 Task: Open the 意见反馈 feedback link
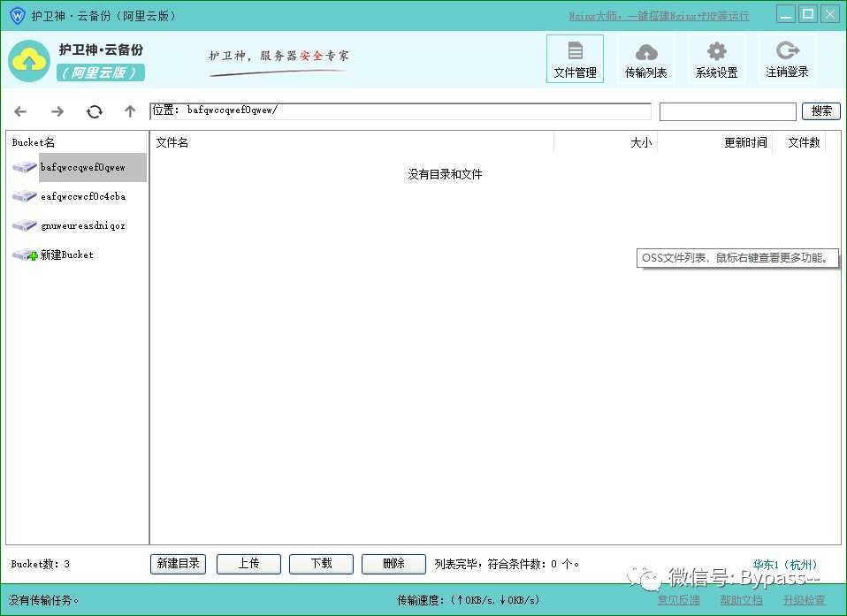coord(678,600)
